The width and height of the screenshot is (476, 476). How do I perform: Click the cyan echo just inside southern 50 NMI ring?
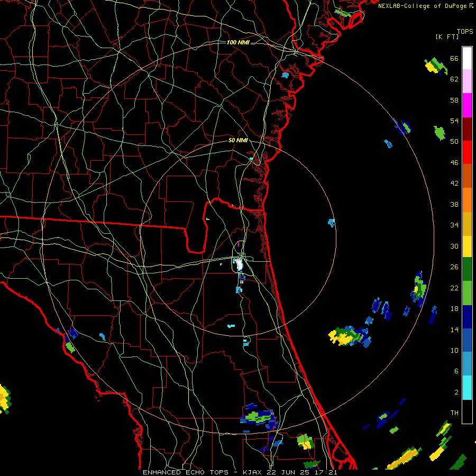231,326
